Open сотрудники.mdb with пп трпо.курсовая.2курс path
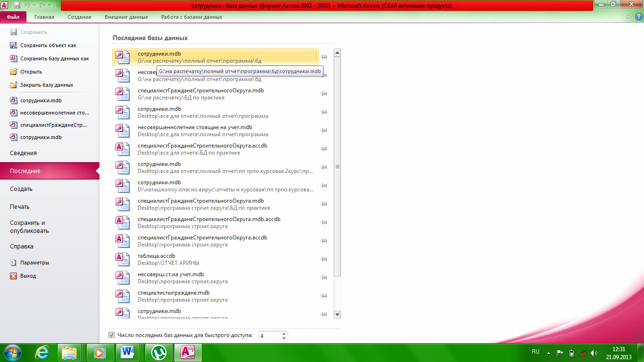The height and width of the screenshot is (362, 644). [x=215, y=167]
